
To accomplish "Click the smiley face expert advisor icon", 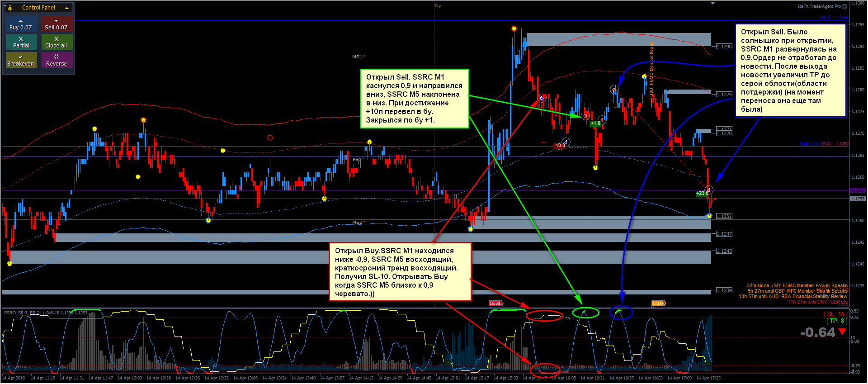I will [x=844, y=6].
